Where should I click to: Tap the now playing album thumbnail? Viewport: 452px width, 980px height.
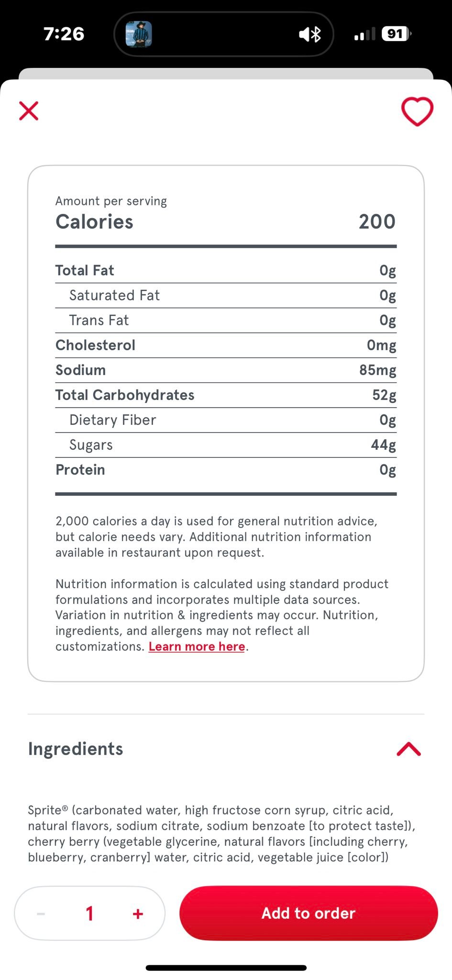(x=139, y=34)
